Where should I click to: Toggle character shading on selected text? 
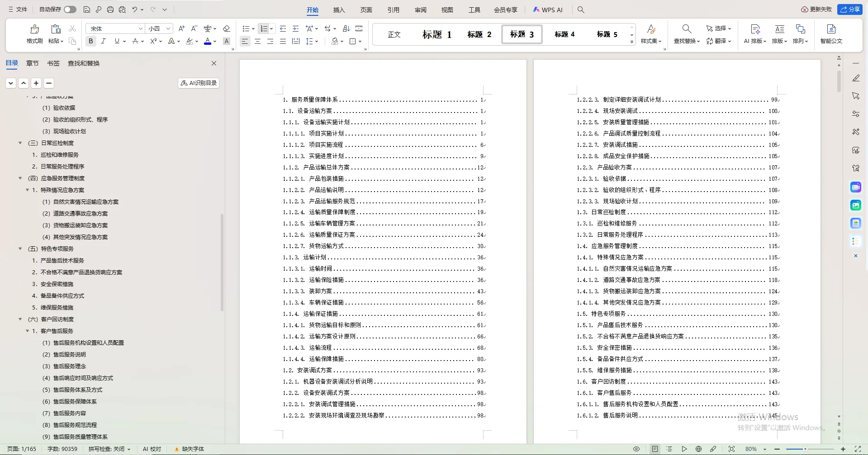227,41
